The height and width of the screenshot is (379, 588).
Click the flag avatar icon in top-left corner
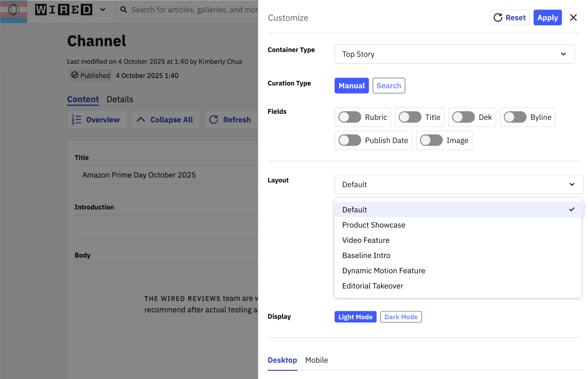(x=14, y=9)
